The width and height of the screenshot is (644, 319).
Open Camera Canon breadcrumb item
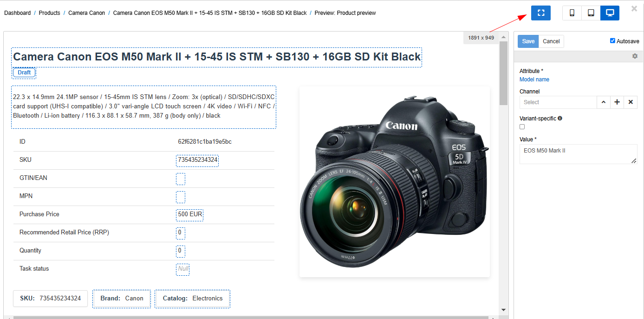86,13
